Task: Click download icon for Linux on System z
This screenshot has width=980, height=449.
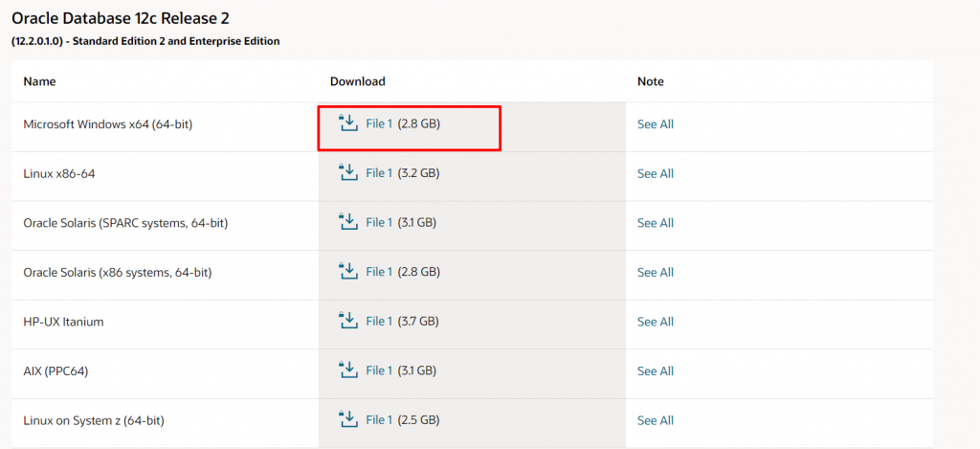Action: (347, 419)
